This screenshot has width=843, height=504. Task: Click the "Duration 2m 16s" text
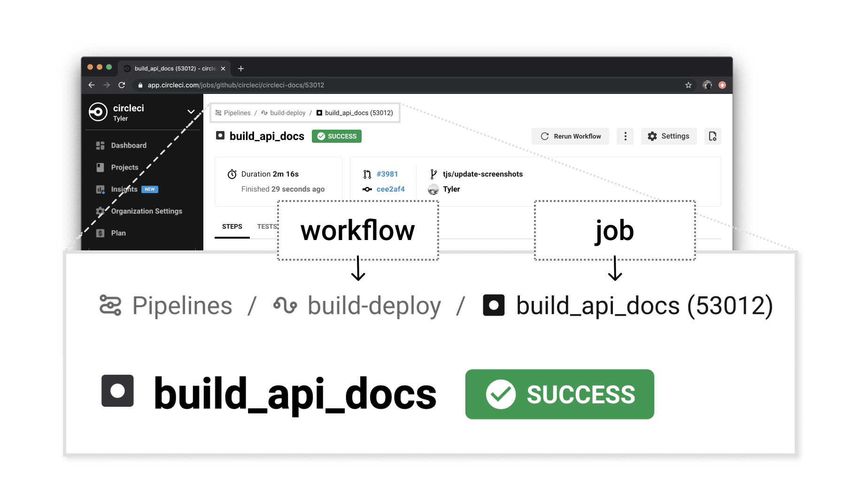tap(270, 174)
